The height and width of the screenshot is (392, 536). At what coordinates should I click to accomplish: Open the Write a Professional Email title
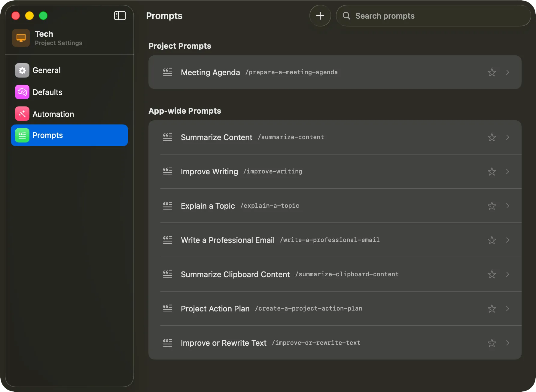tap(228, 240)
